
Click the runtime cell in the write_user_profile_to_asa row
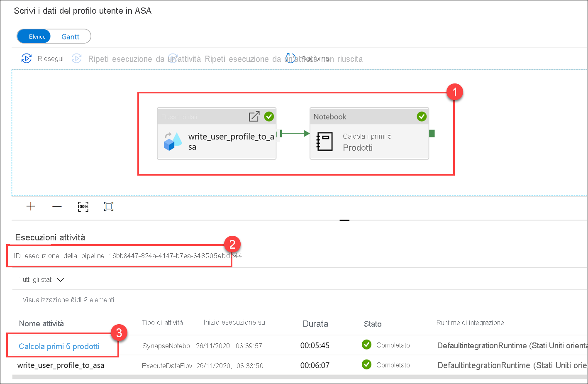[x=512, y=365]
